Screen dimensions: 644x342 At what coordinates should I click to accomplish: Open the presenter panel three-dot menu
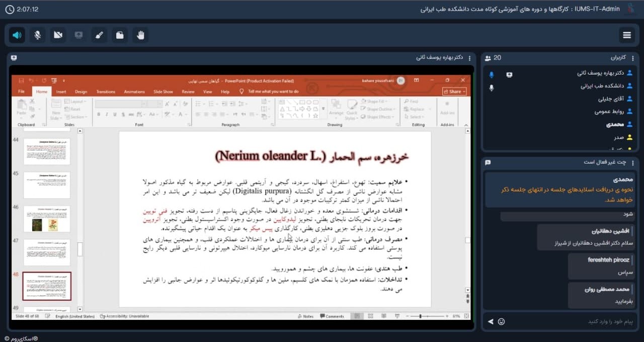tap(468, 58)
